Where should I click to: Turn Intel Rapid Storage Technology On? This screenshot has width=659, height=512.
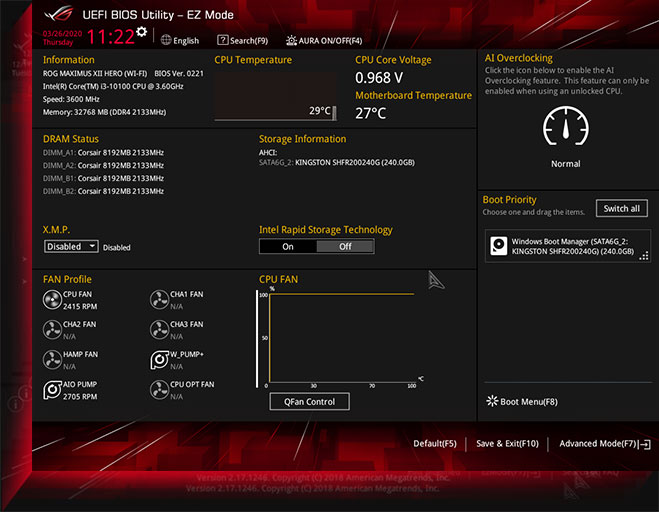[x=288, y=247]
